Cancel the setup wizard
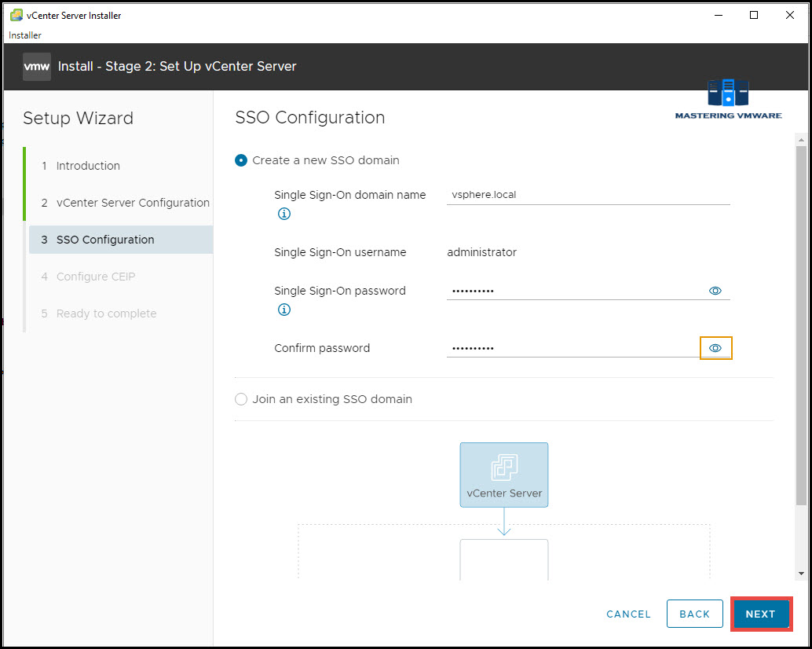 pyautogui.click(x=628, y=614)
